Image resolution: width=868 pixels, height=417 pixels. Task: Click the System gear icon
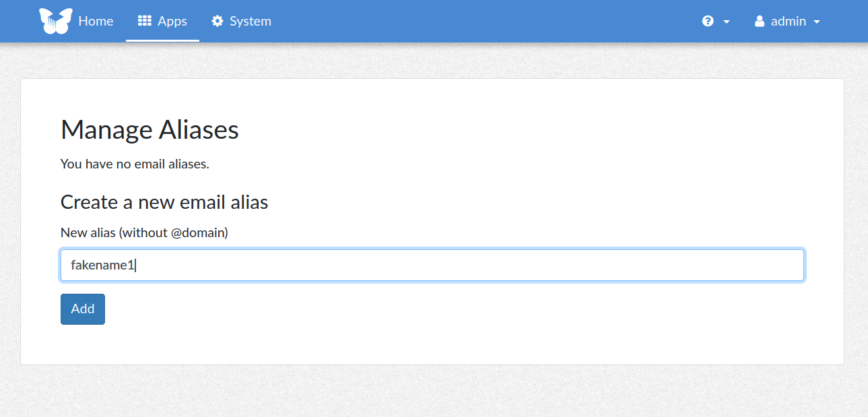218,21
